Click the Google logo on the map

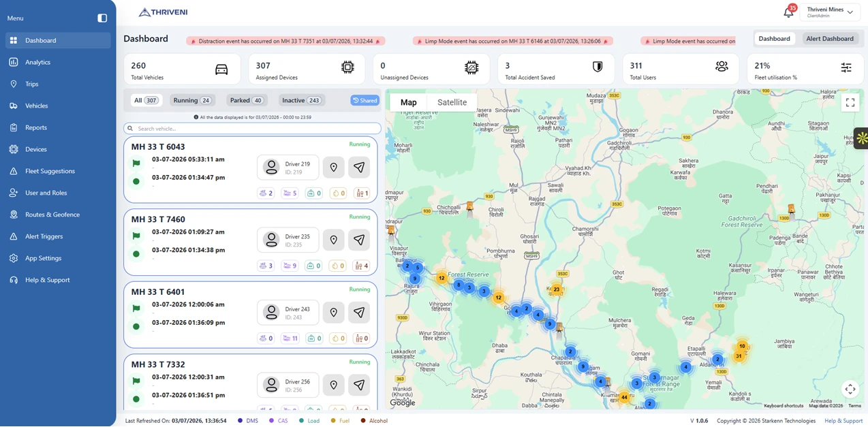coord(403,402)
